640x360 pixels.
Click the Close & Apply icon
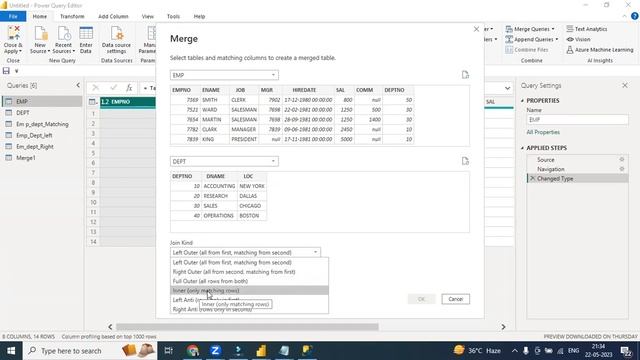coord(13,33)
